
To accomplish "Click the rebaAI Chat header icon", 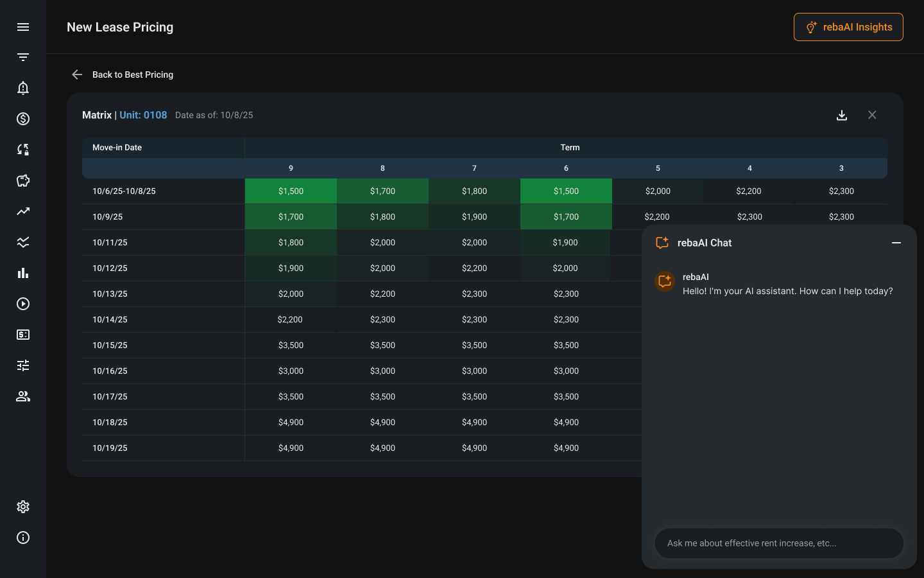I will pos(662,243).
